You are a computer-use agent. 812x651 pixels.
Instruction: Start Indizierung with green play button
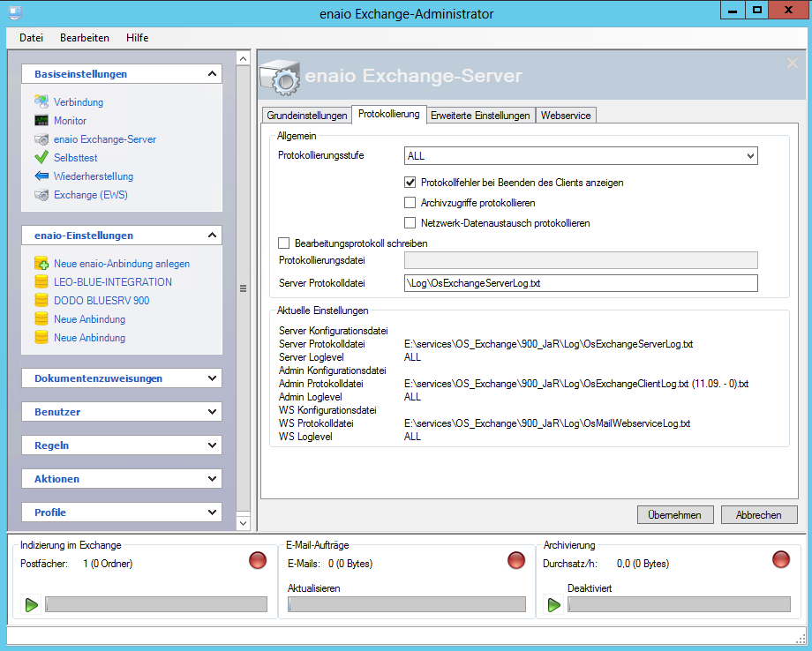32,604
